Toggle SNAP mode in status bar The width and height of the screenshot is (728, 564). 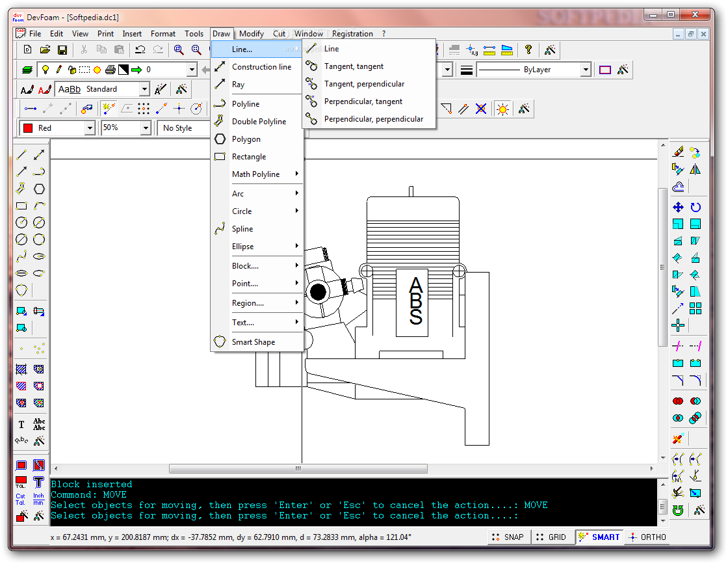[508, 537]
